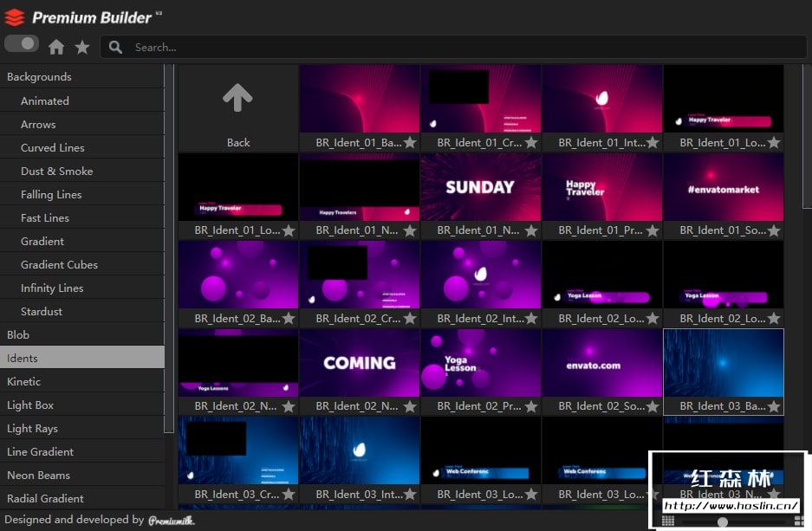Image resolution: width=812 pixels, height=531 pixels.
Task: Select the SUNDAY thumbnail preview
Action: click(x=480, y=187)
